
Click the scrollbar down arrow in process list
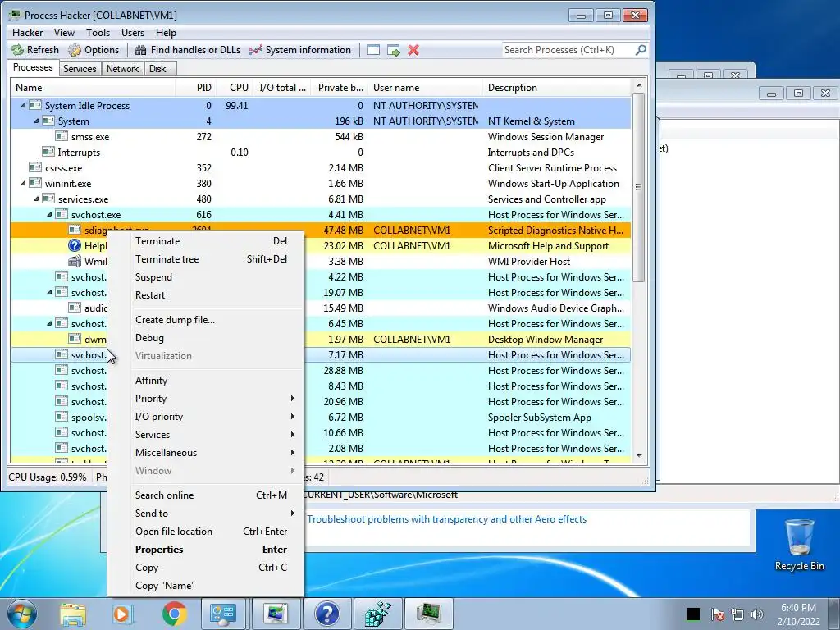[638, 456]
